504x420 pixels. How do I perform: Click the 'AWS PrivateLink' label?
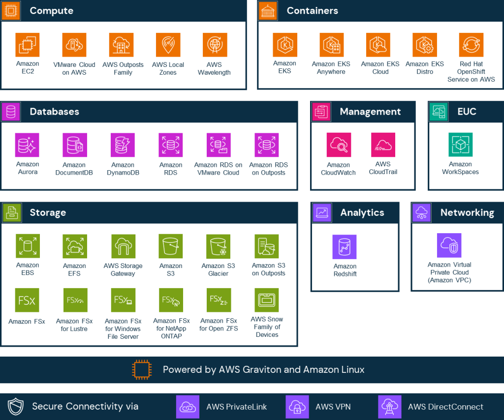point(237,407)
